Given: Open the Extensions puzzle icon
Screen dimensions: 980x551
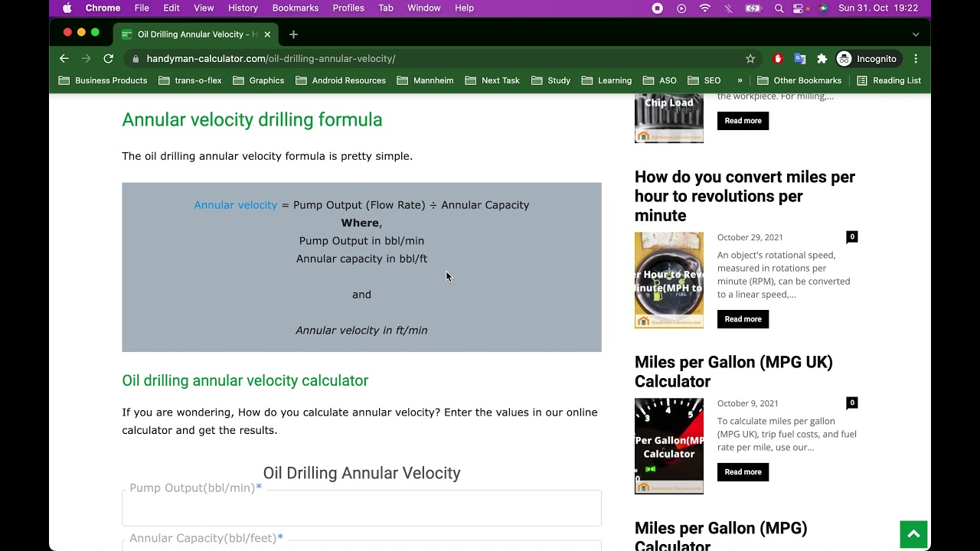Looking at the screenshot, I should (x=822, y=59).
